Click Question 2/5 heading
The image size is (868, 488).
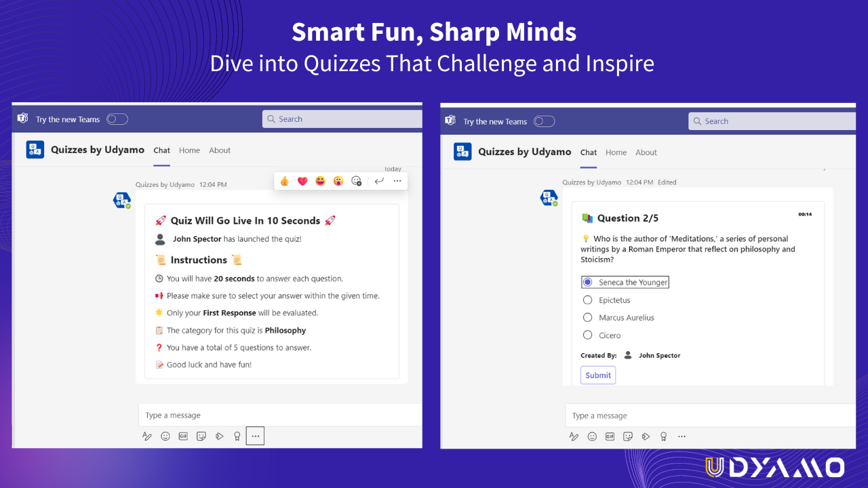(x=627, y=218)
